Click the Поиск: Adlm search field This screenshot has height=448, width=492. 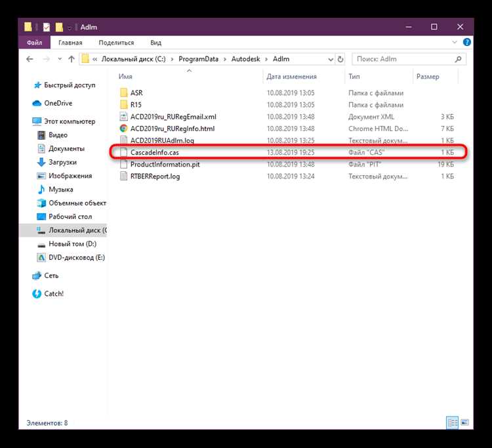pos(405,59)
